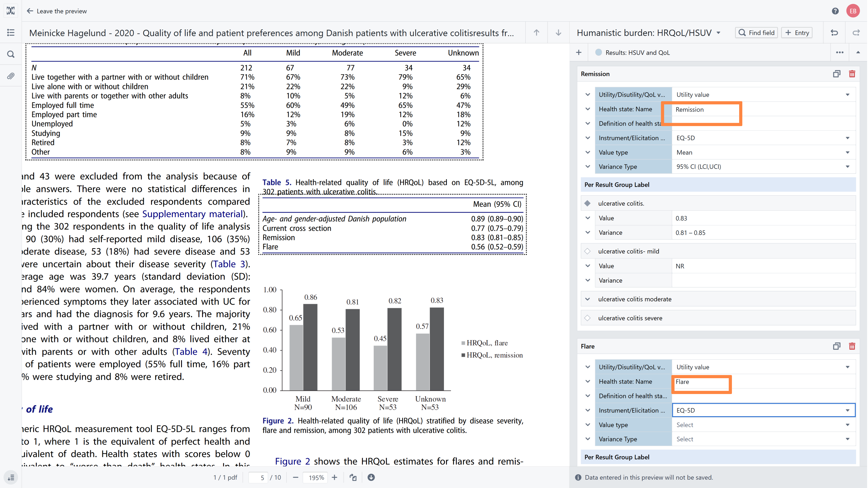Follow the Table 3 link
868x488 pixels.
click(229, 264)
